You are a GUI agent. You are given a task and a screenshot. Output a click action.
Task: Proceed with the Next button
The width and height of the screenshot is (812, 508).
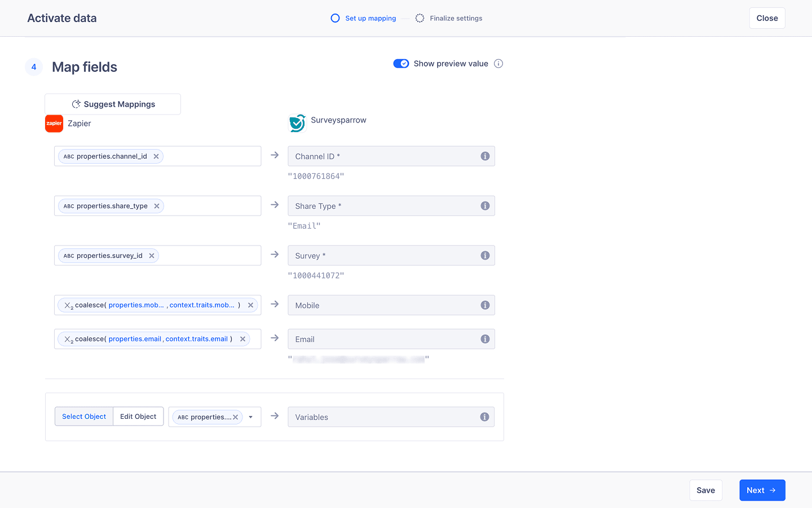[762, 491]
